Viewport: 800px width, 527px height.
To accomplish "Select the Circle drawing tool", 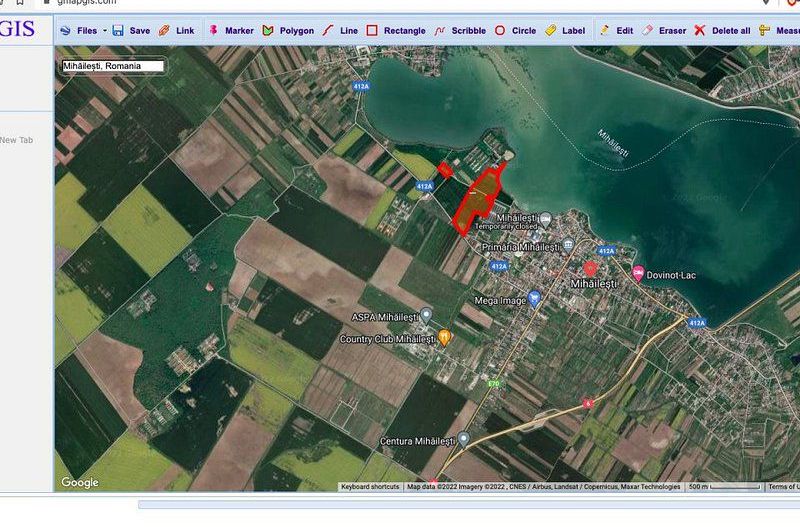I will click(516, 31).
